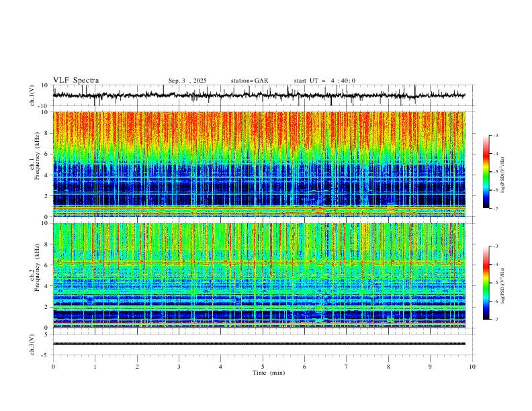This screenshot has height=411, width=532.
Task: Click lower color bar's log(PSD) label
Action: coord(503,285)
